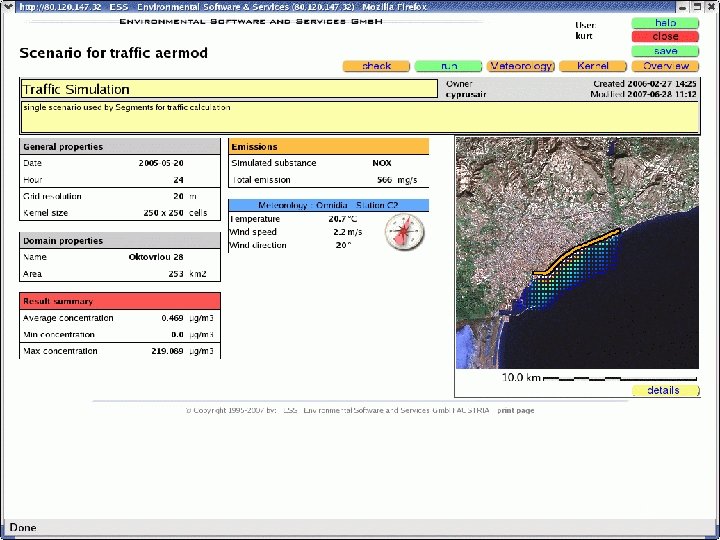
Task: Select max concentration value 219.089
Action: (168, 351)
